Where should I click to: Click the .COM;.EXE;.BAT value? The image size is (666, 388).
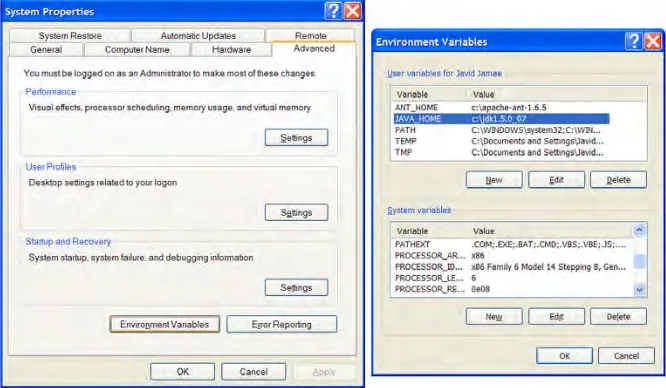click(x=548, y=244)
